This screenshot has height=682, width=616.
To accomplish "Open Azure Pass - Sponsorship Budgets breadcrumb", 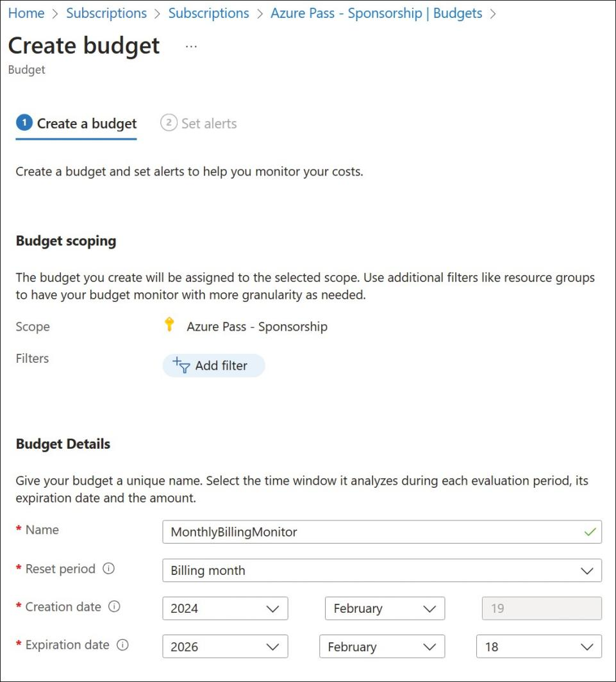I will [376, 13].
